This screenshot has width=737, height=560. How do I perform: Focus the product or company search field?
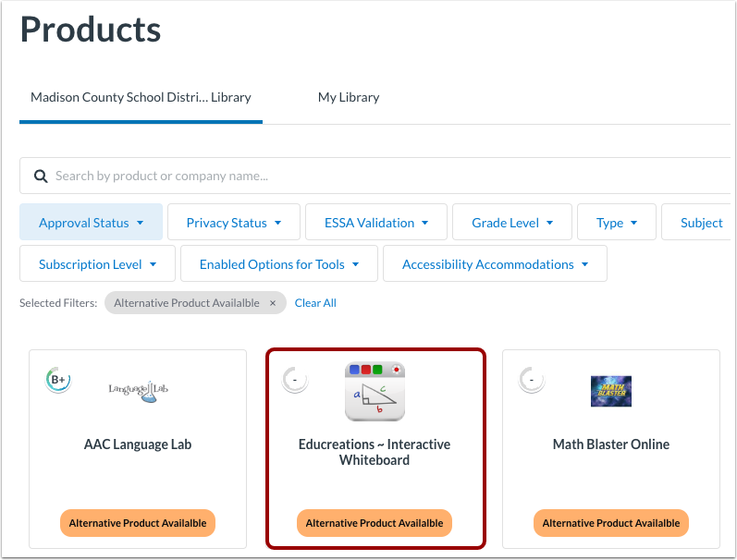[376, 176]
